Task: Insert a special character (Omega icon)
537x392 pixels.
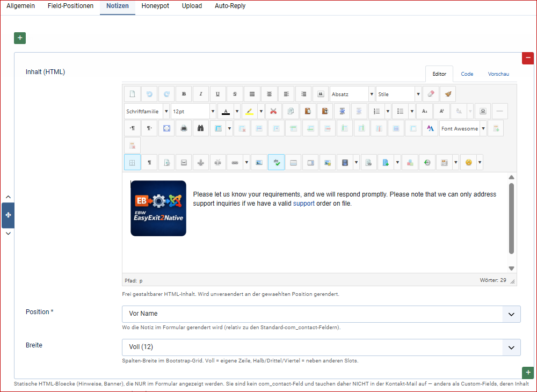Action: [x=483, y=111]
